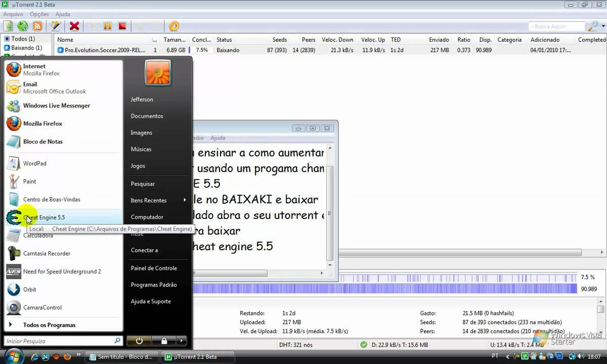Click the Create New Torrent wand icon

pyautogui.click(x=56, y=26)
